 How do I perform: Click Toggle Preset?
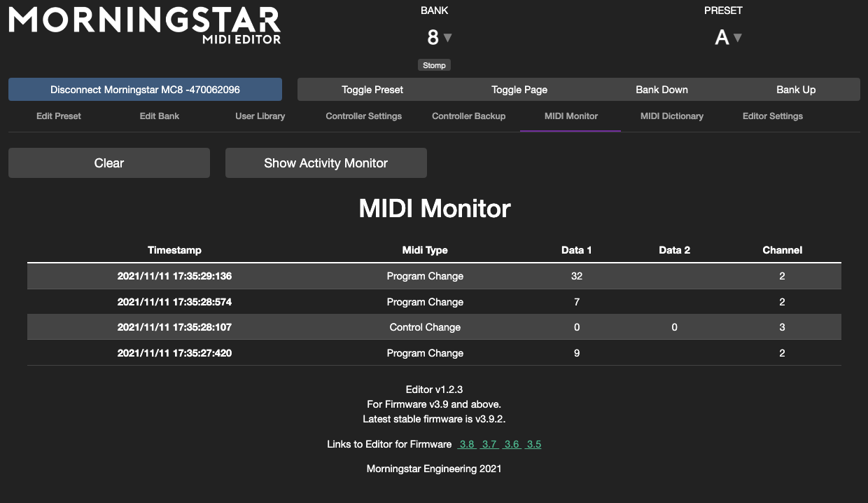372,89
